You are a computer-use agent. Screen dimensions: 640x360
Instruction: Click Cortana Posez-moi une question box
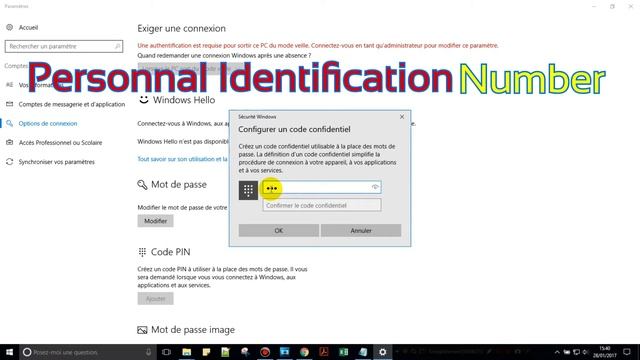[x=88, y=352]
